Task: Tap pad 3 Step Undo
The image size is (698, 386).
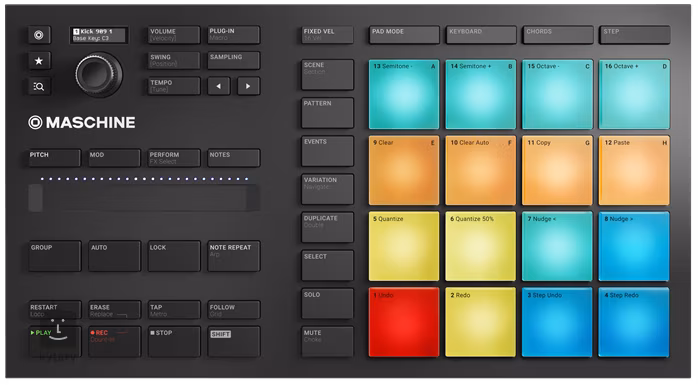Action: 557,322
